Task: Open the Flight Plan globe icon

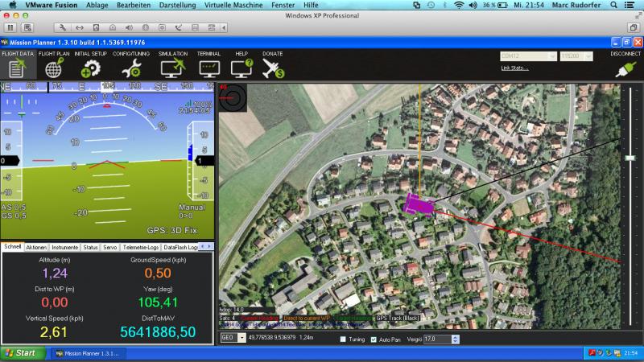Action: pos(54,68)
